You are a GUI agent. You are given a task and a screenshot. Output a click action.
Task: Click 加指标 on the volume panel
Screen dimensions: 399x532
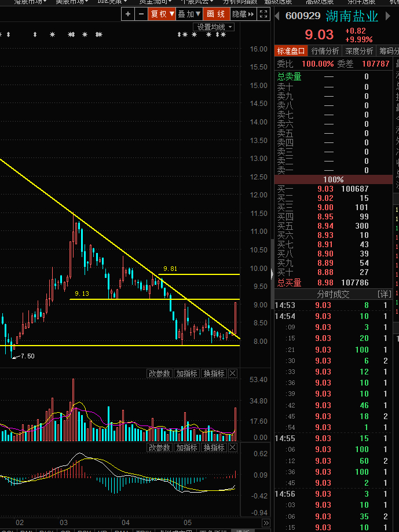186,373
